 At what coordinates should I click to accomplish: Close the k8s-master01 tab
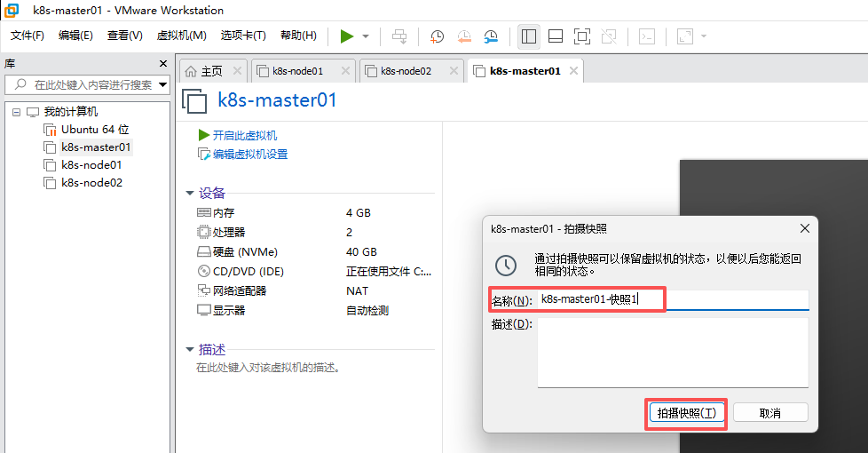click(574, 70)
